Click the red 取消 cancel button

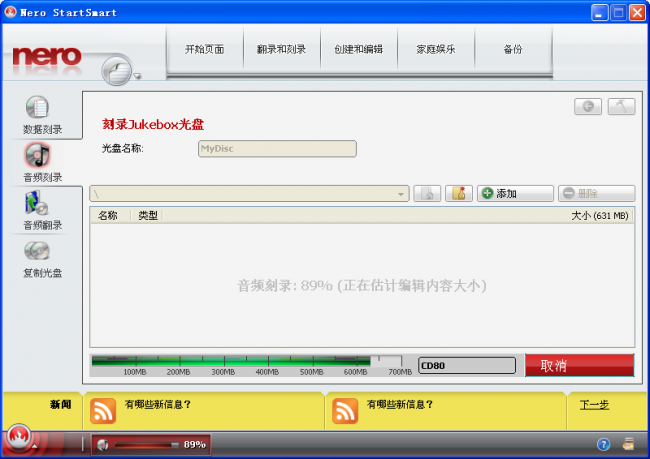coord(580,365)
